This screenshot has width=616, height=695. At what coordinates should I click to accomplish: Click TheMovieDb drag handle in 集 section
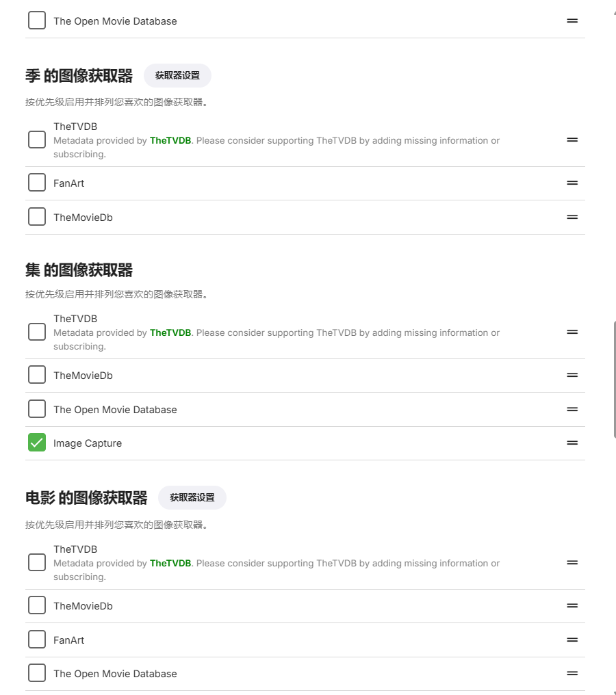click(572, 375)
